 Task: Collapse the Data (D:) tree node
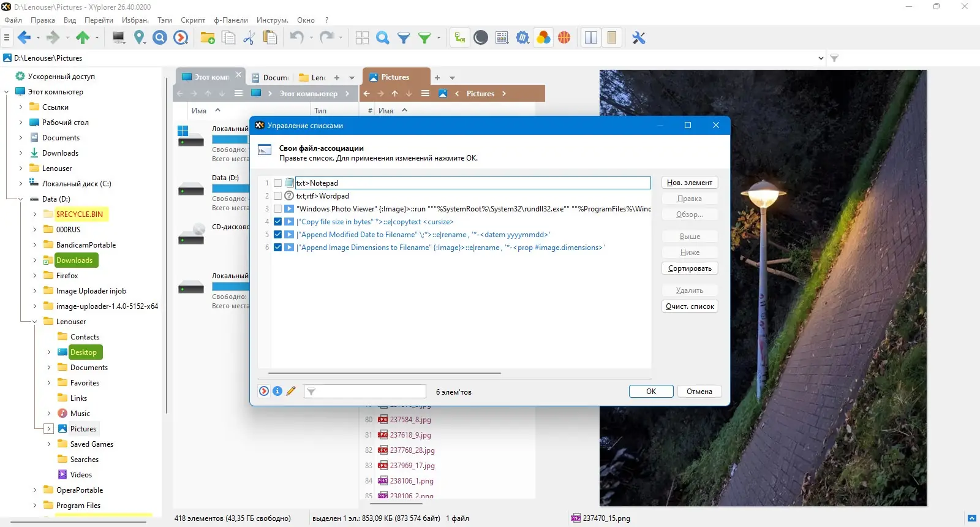[x=21, y=199]
